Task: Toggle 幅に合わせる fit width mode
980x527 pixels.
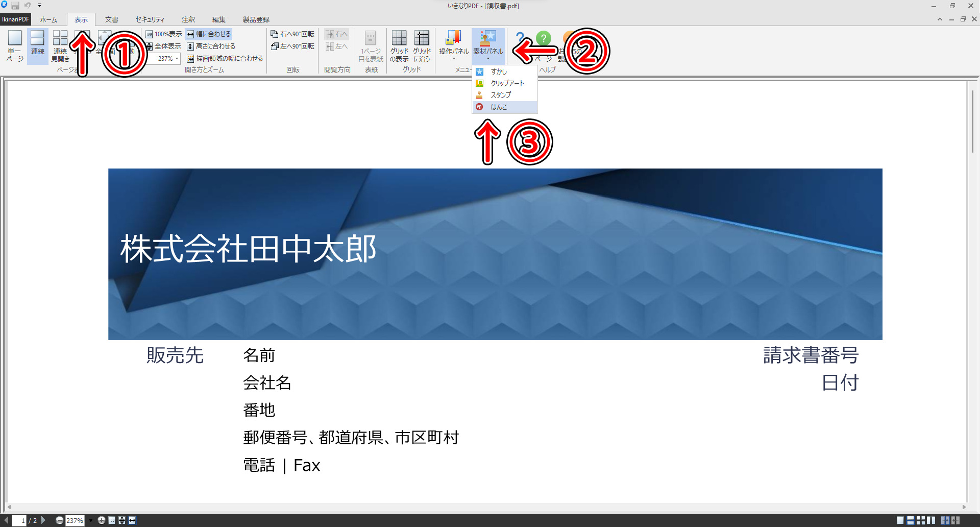Action: 209,34
